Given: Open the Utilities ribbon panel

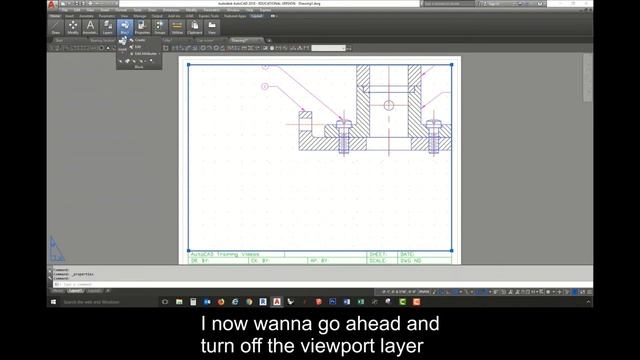Looking at the screenshot, I should 177,27.
